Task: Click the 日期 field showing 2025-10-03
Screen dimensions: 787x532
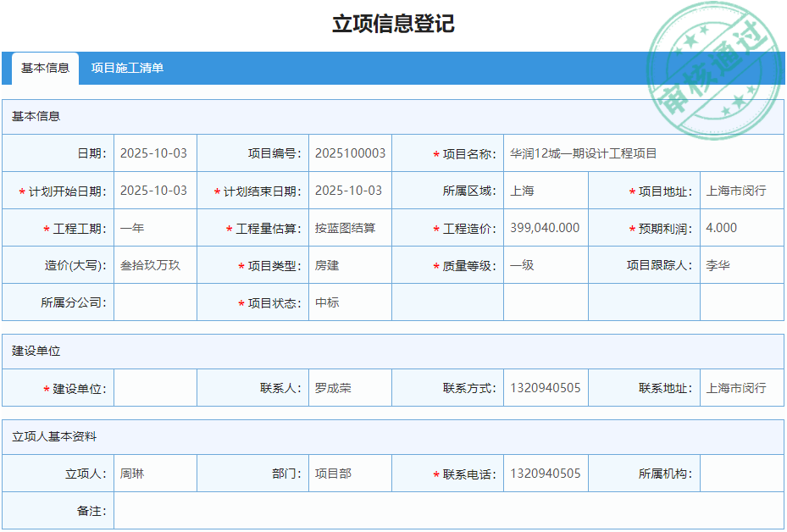Action: 155,153
